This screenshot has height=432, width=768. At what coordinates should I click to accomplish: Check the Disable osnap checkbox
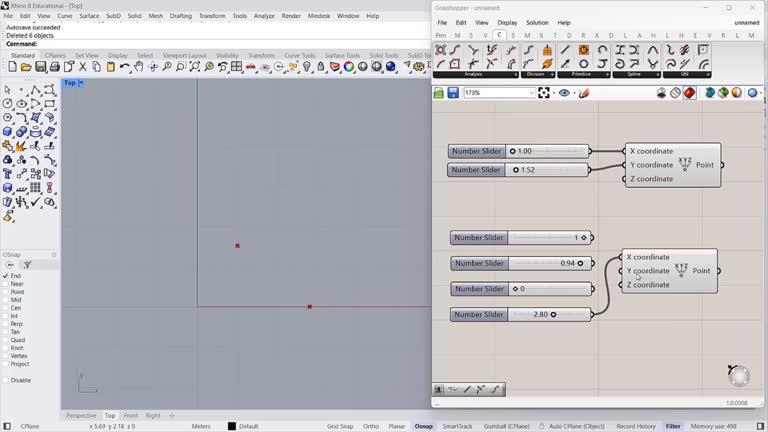(x=5, y=380)
